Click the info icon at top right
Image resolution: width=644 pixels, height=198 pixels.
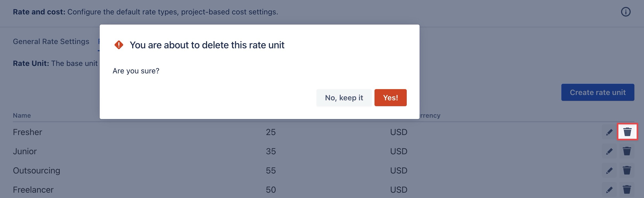click(x=626, y=12)
